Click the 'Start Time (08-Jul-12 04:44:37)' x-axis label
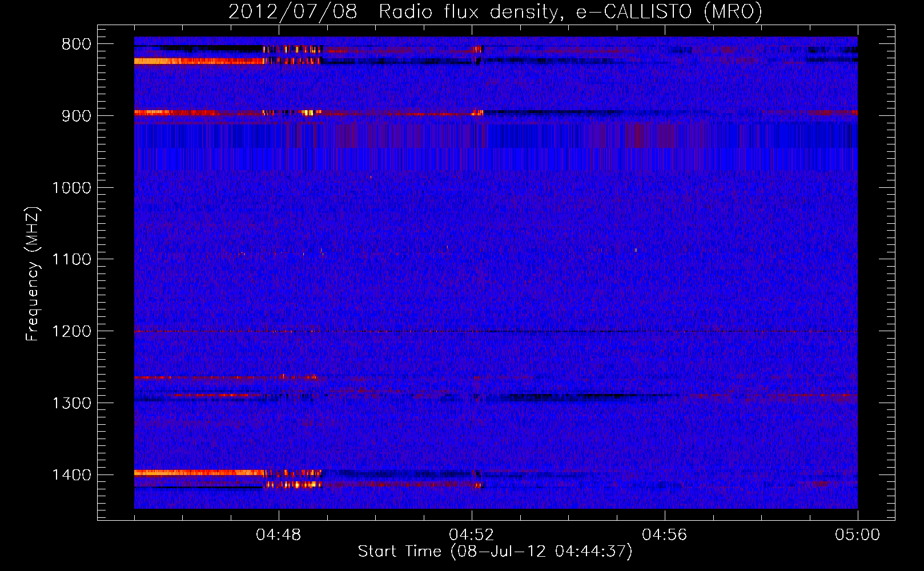The height and width of the screenshot is (571, 924). click(x=495, y=552)
